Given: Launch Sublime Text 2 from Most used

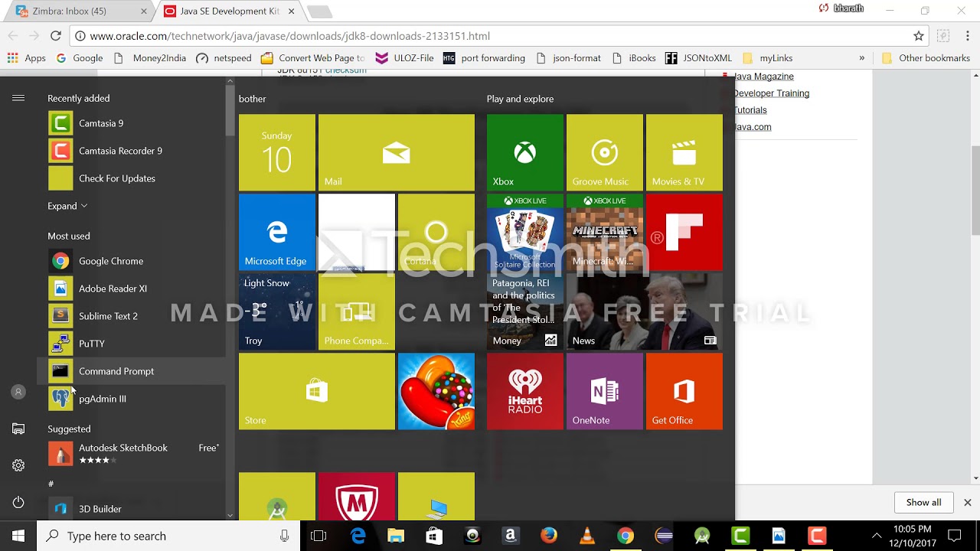Looking at the screenshot, I should coord(131,316).
